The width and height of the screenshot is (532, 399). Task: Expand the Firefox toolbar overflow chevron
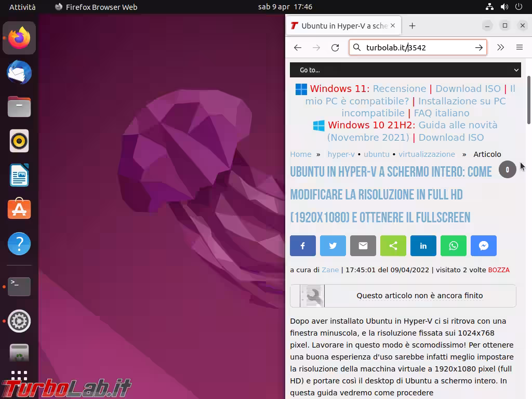[x=500, y=47]
